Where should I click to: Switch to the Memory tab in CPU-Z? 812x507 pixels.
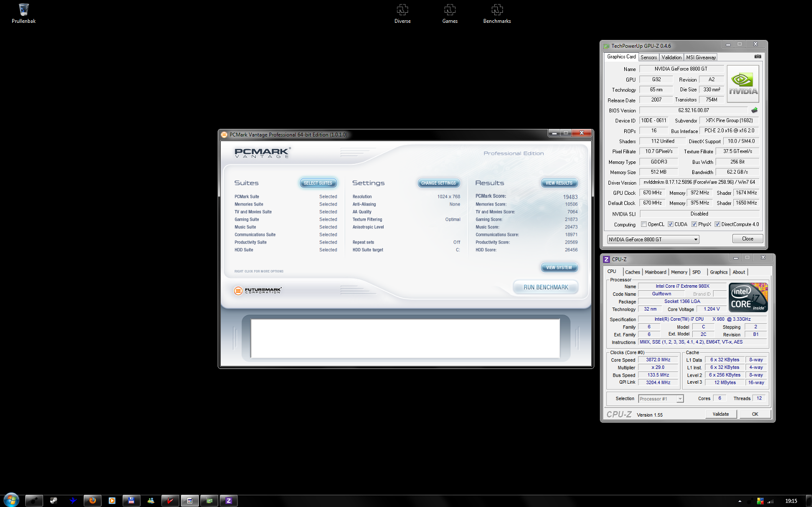click(x=679, y=272)
